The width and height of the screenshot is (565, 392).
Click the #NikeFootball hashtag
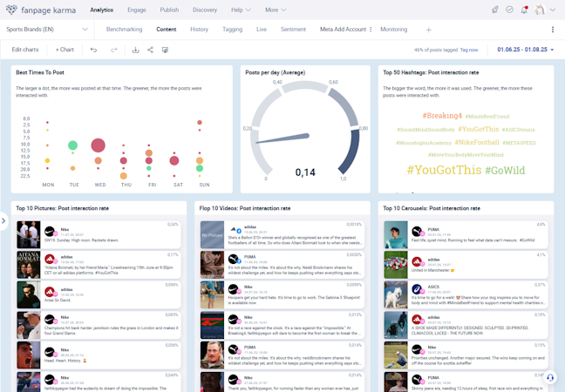pyautogui.click(x=477, y=143)
